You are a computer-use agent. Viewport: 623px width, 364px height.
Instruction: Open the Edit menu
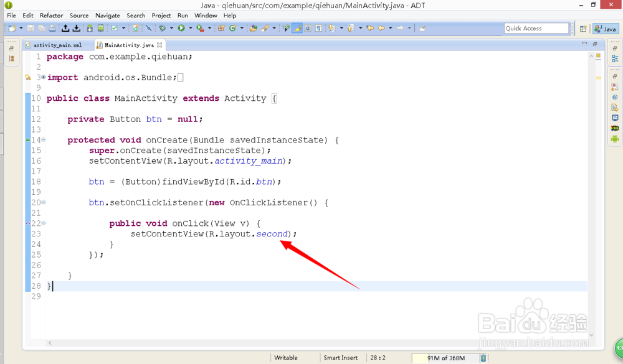[28, 16]
